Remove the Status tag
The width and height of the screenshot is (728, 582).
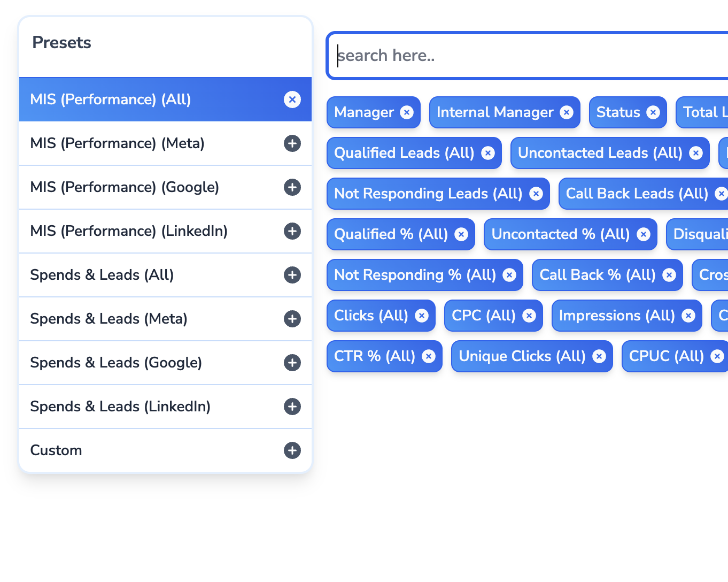(x=653, y=112)
